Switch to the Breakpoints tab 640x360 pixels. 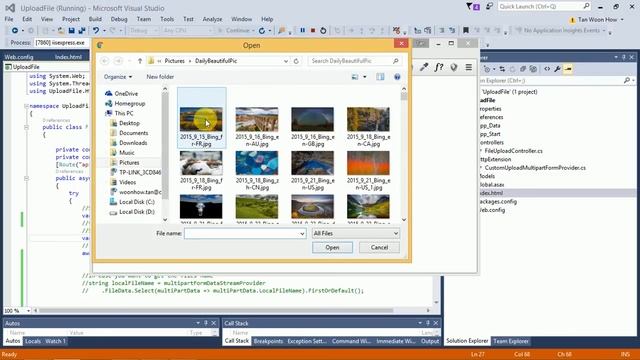[268, 341]
